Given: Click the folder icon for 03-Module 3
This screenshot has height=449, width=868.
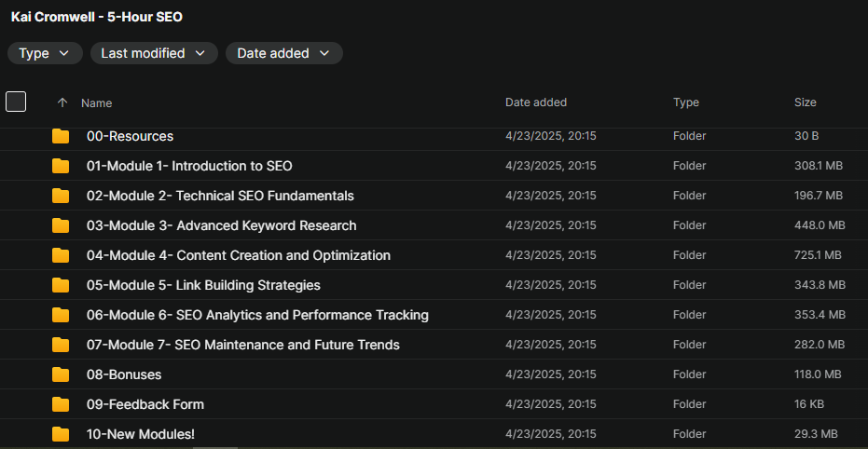Looking at the screenshot, I should [61, 225].
